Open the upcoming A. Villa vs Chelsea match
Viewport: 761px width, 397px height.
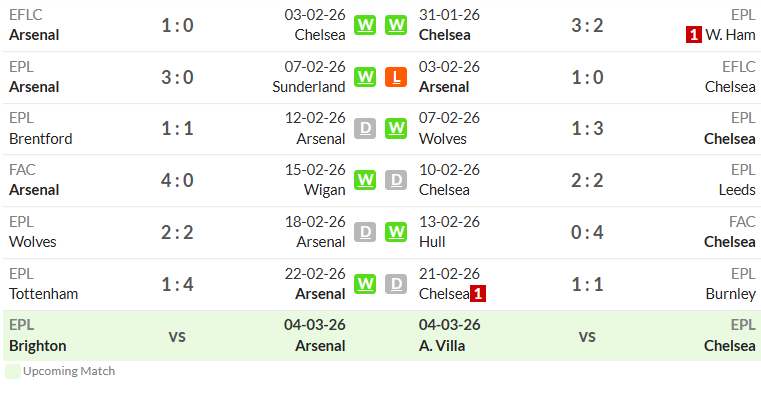587,335
